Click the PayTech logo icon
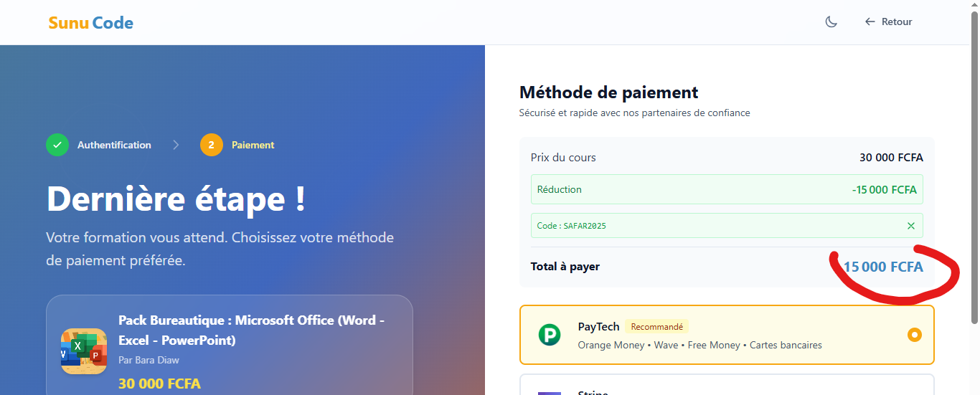Image resolution: width=980 pixels, height=395 pixels. pyautogui.click(x=550, y=335)
